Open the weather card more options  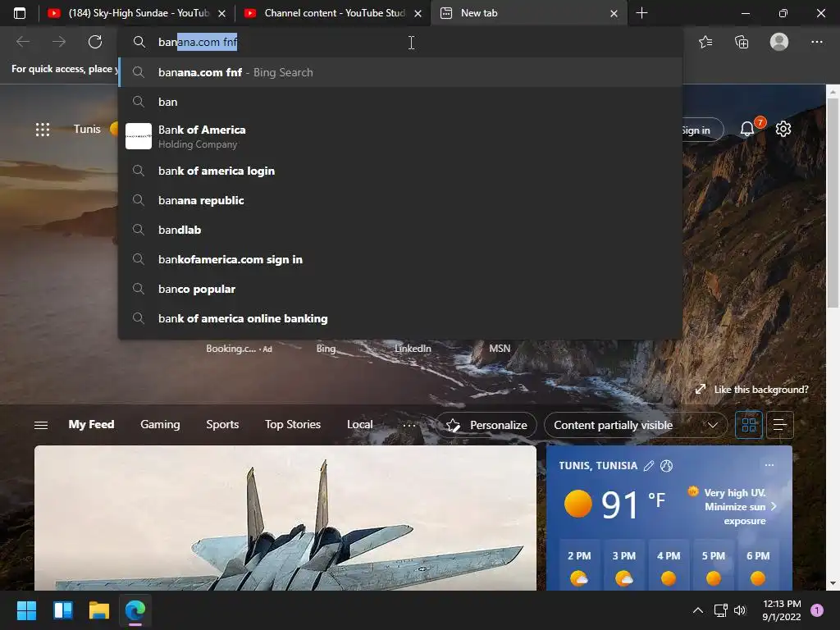(x=769, y=465)
